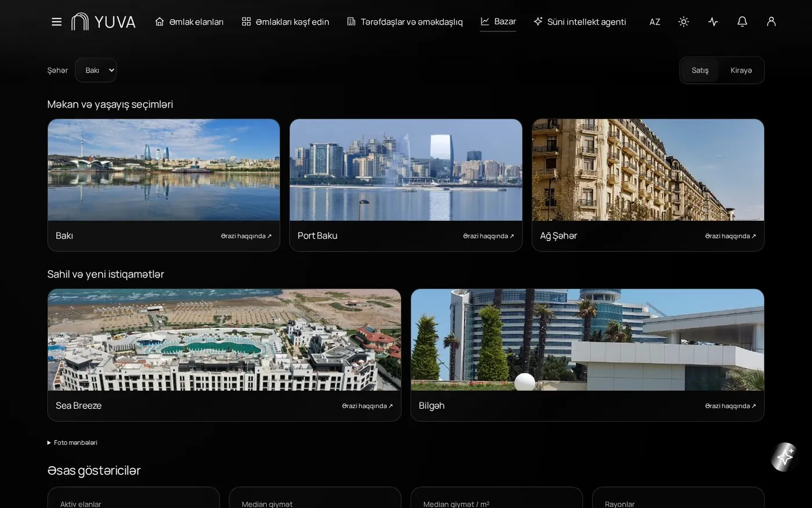Expand the Foto mənbələri disclosure

[72, 442]
